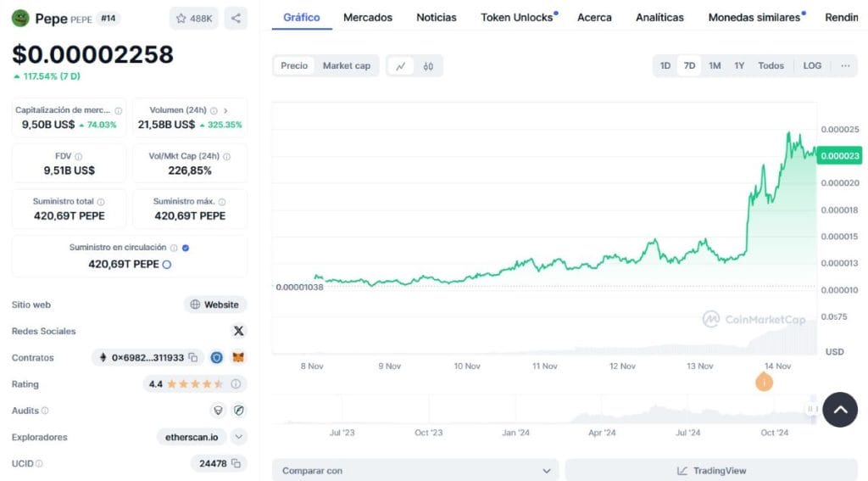
Task: Open etherscan.io explorer link
Action: (x=192, y=437)
